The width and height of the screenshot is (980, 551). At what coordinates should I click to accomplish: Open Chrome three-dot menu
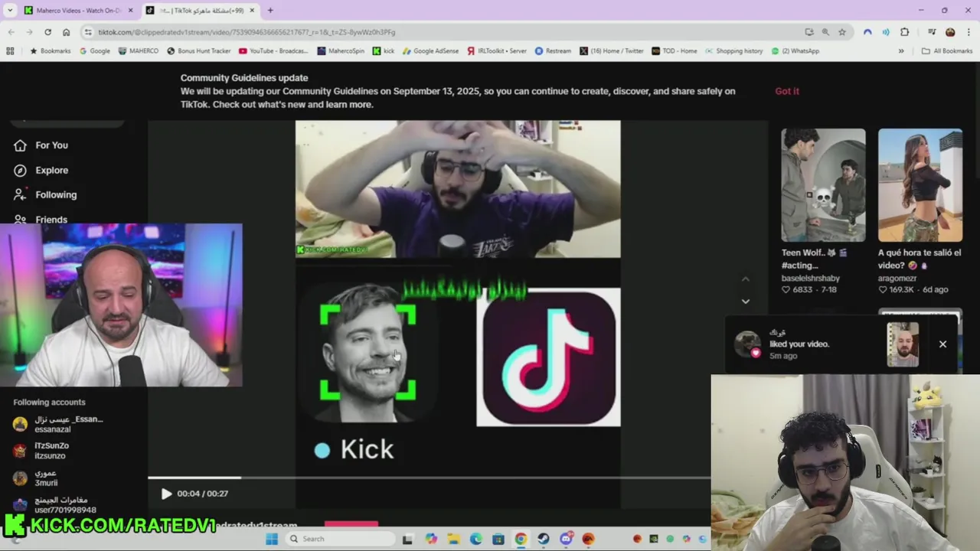coord(968,32)
